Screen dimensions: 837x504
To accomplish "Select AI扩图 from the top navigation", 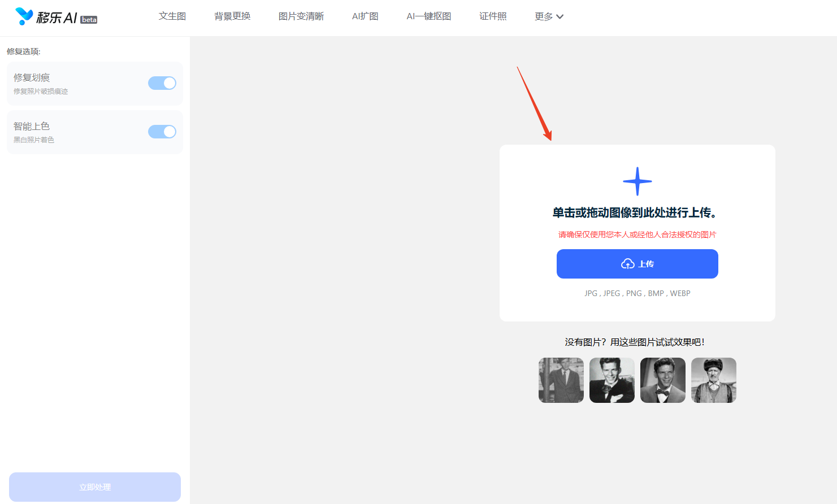I will pos(365,16).
